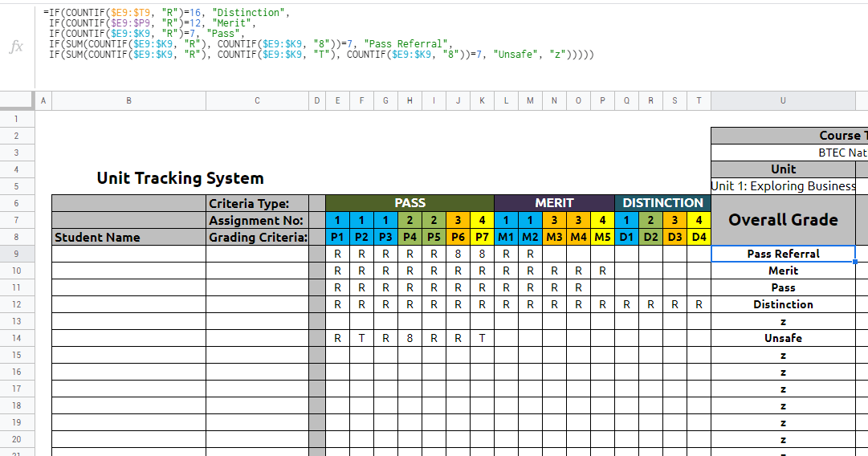The height and width of the screenshot is (456, 868).
Task: Select column C header
Action: pyautogui.click(x=257, y=100)
